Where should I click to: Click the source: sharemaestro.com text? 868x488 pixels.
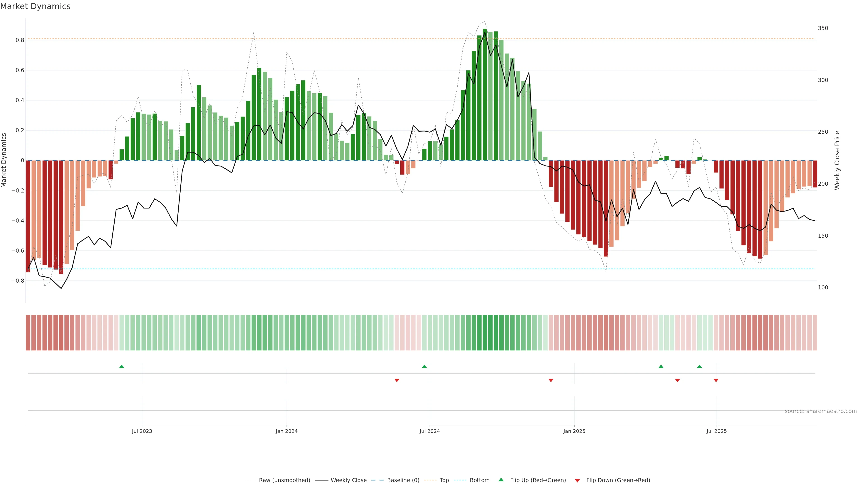pyautogui.click(x=821, y=411)
